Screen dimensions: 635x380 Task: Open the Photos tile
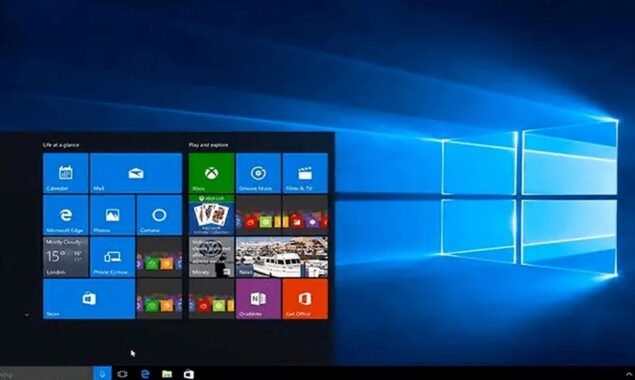point(113,215)
